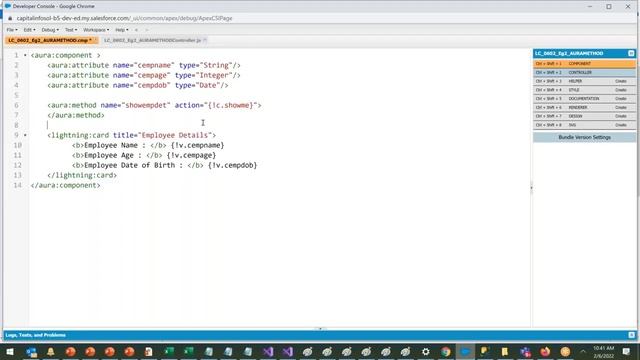Collapse the LC_0602_Eg2_AURAMETHOD bundle panel
Viewport: 640px width, 360px height.
point(631,53)
